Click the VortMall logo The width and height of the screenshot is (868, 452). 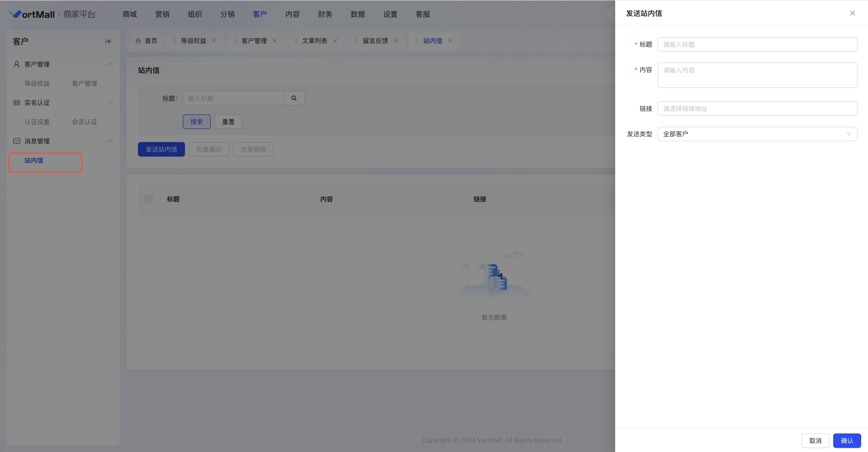click(x=32, y=14)
